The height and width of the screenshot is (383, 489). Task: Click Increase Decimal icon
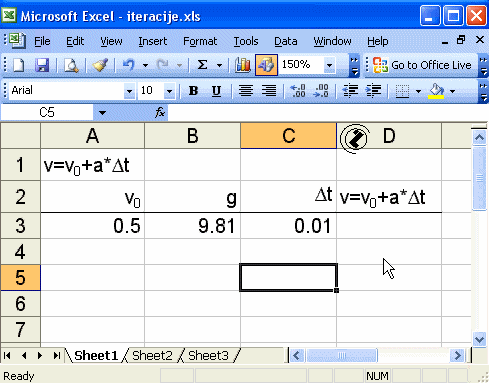coord(298,91)
